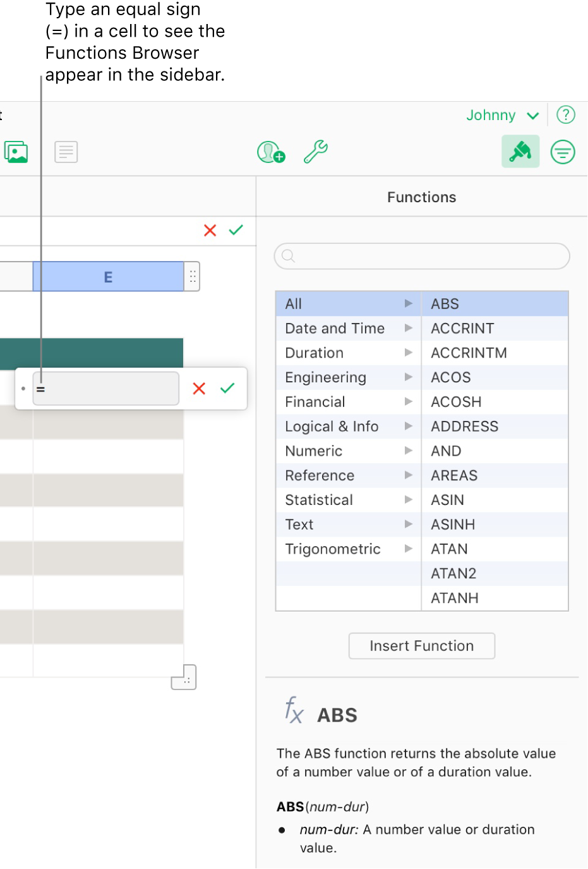
Task: Click the column E header
Action: (108, 277)
